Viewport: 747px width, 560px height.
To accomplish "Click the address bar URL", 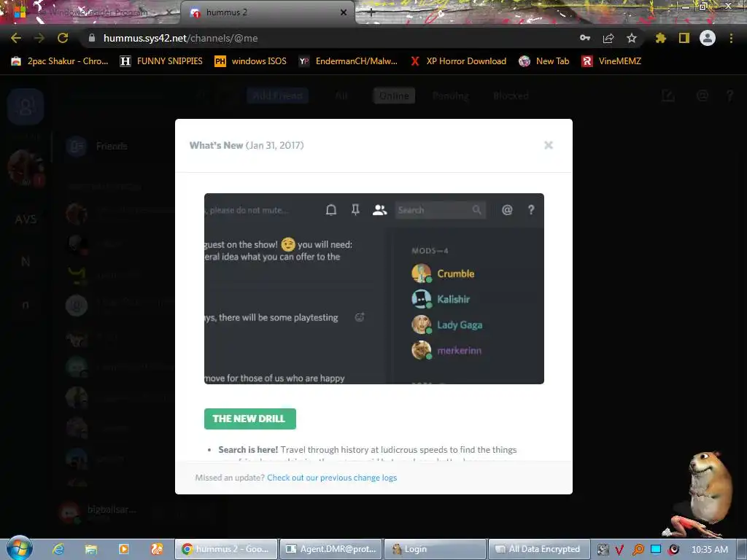I will pyautogui.click(x=181, y=38).
